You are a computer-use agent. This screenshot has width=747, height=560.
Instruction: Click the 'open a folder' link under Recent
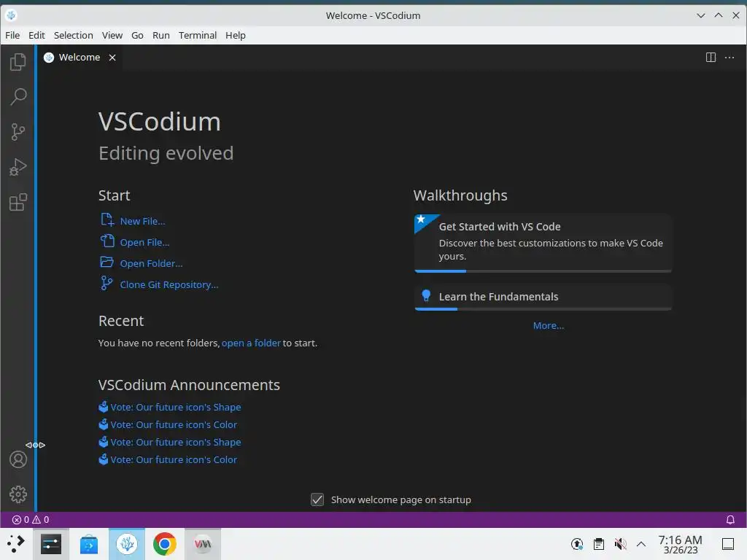[x=251, y=343]
